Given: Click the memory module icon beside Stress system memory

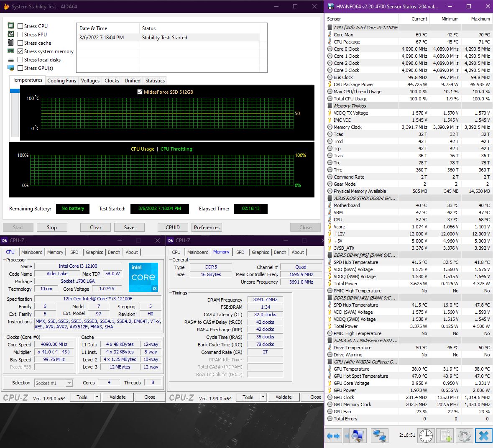Looking at the screenshot, I should pos(10,51).
